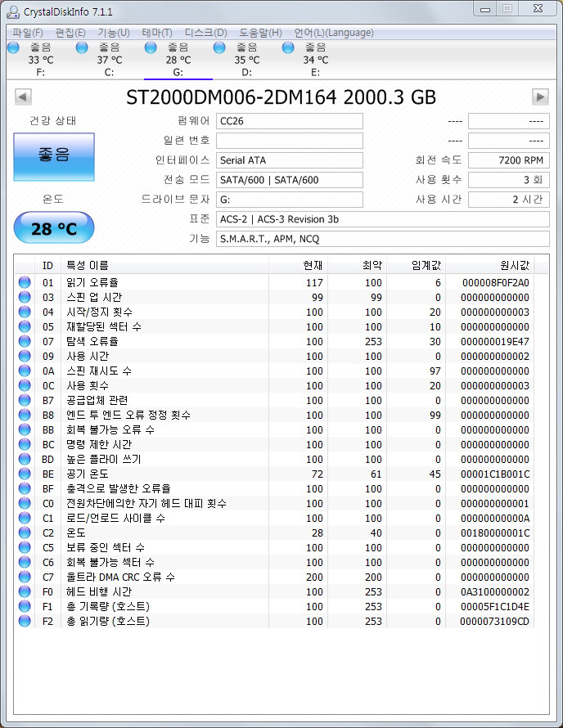This screenshot has height=728, width=563.
Task: Open the 도움말(H) menu
Action: click(x=260, y=33)
